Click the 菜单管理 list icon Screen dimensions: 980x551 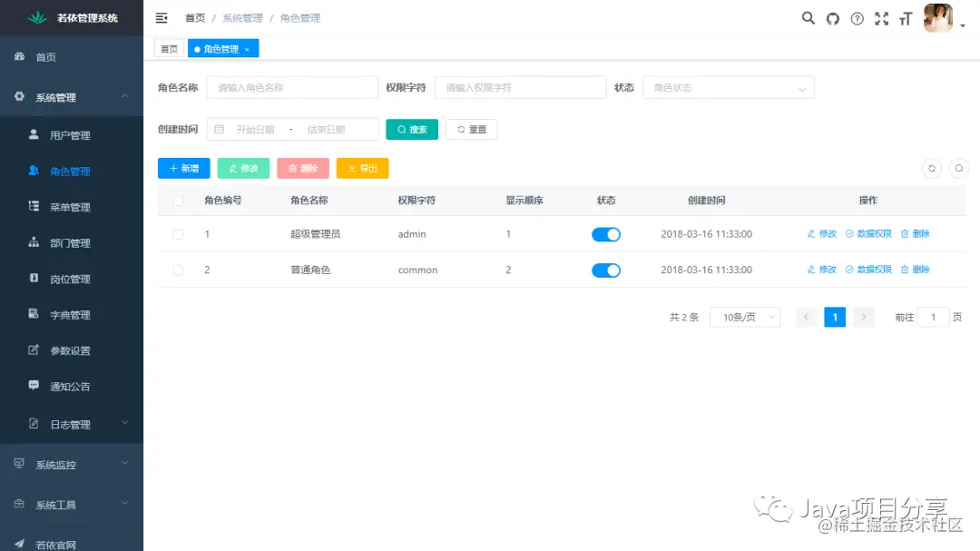pyautogui.click(x=34, y=206)
